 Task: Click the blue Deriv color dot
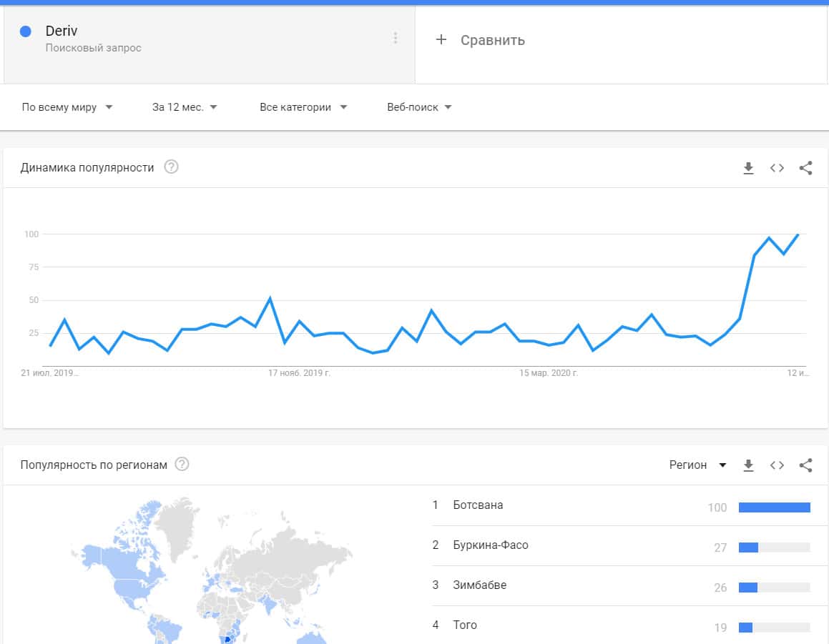coord(26,31)
